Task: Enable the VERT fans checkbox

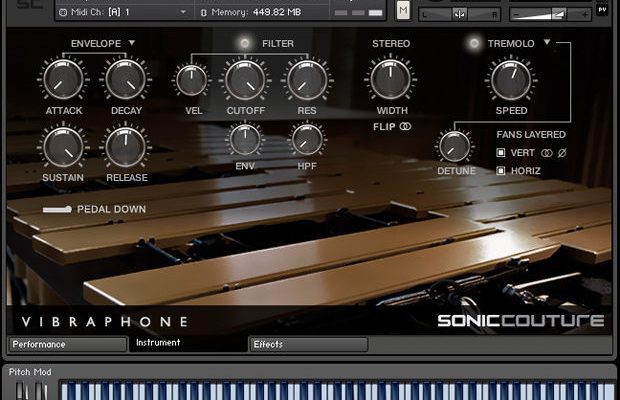Action: [x=501, y=153]
